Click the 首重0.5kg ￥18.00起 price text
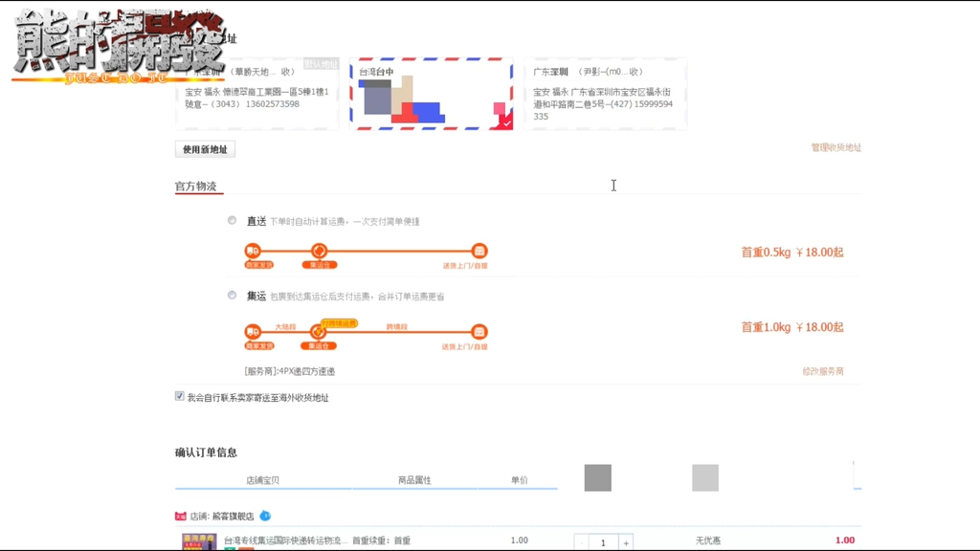980x551 pixels. point(791,253)
